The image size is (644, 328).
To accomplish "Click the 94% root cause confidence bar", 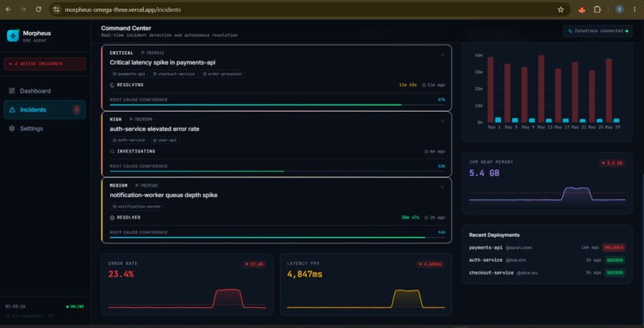I will point(277,237).
